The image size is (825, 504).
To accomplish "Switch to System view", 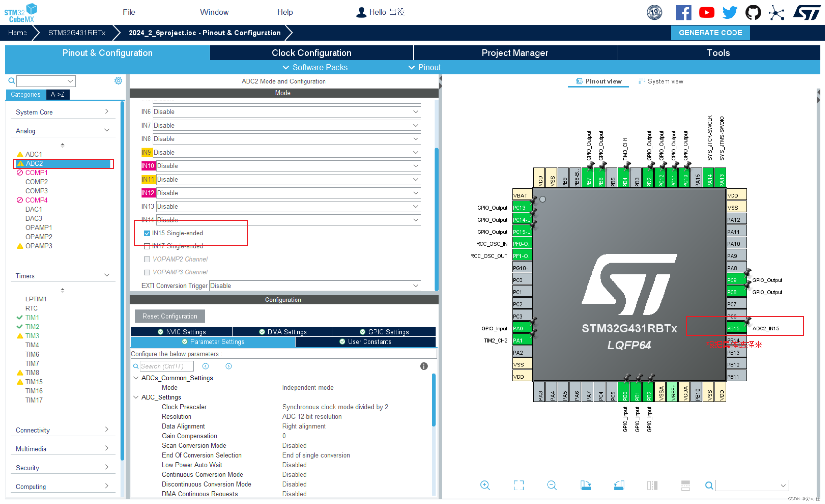I will coord(661,81).
